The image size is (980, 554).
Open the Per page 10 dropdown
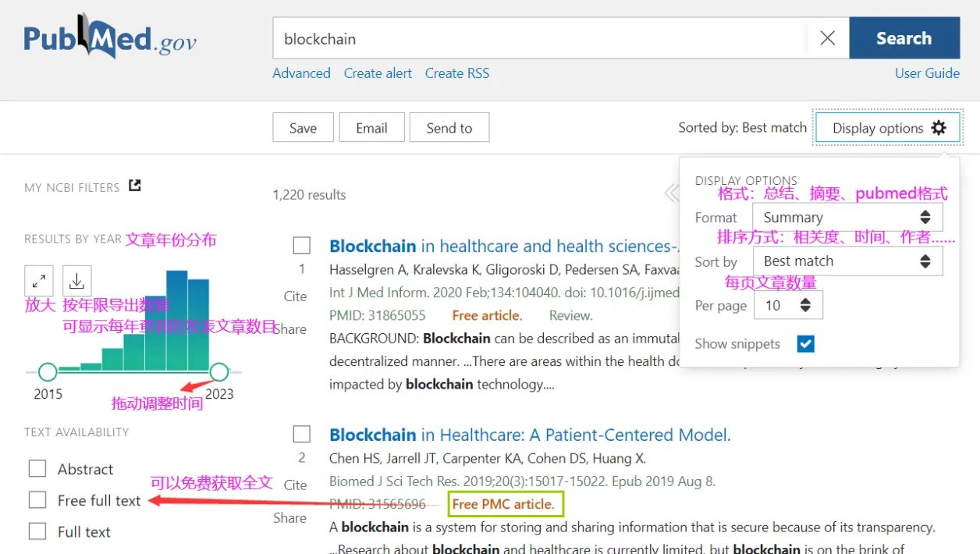pos(788,305)
